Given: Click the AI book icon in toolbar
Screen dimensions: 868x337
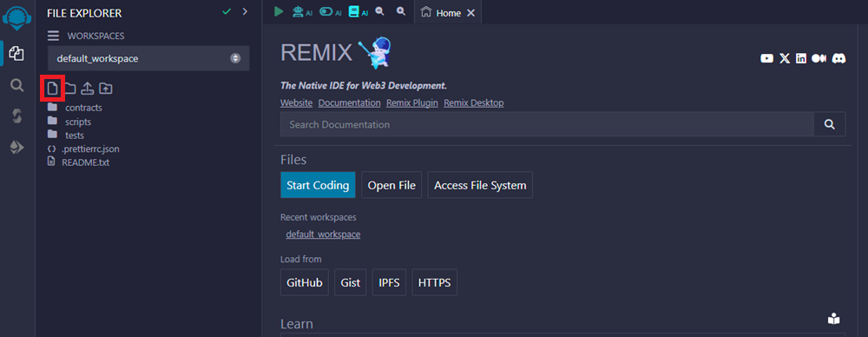Looking at the screenshot, I should point(354,11).
